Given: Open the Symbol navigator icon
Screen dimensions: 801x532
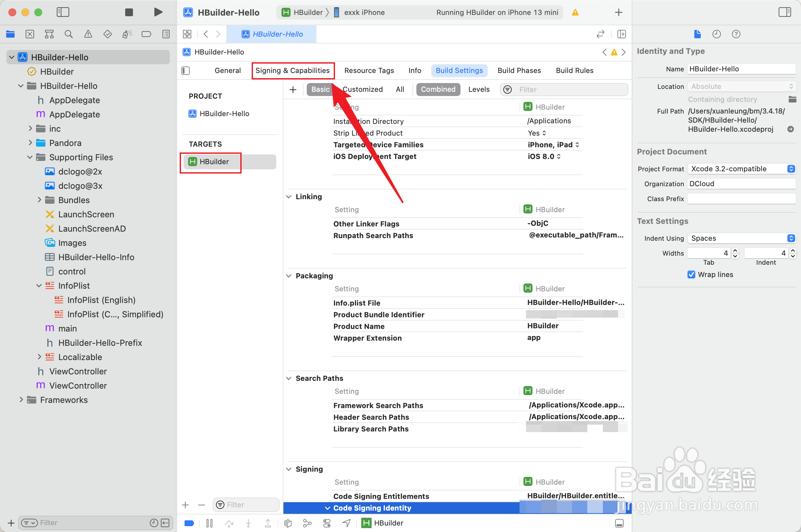Looking at the screenshot, I should point(49,34).
